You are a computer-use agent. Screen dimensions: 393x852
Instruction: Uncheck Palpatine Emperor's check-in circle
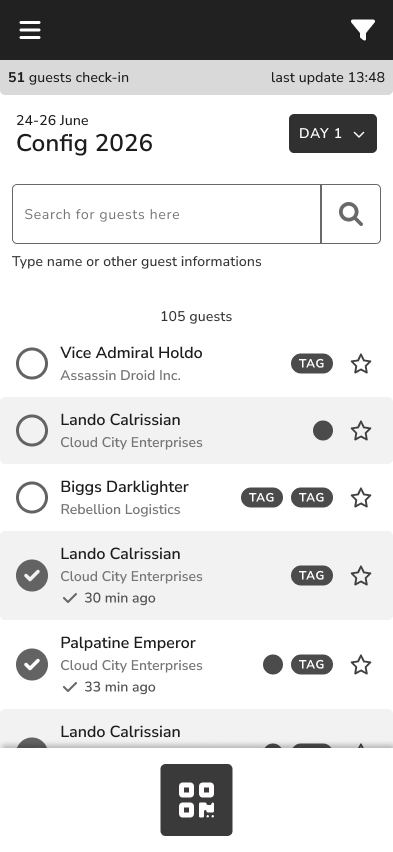32,665
